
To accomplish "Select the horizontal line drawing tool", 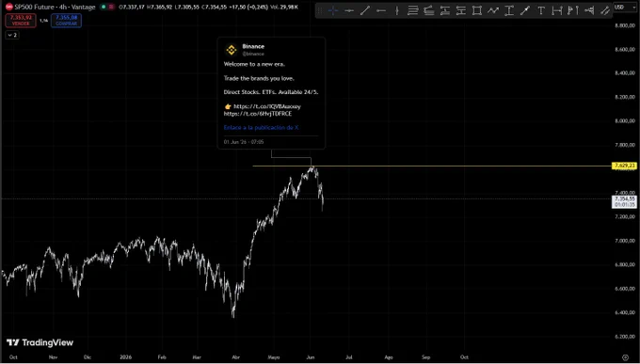I will click(349, 11).
